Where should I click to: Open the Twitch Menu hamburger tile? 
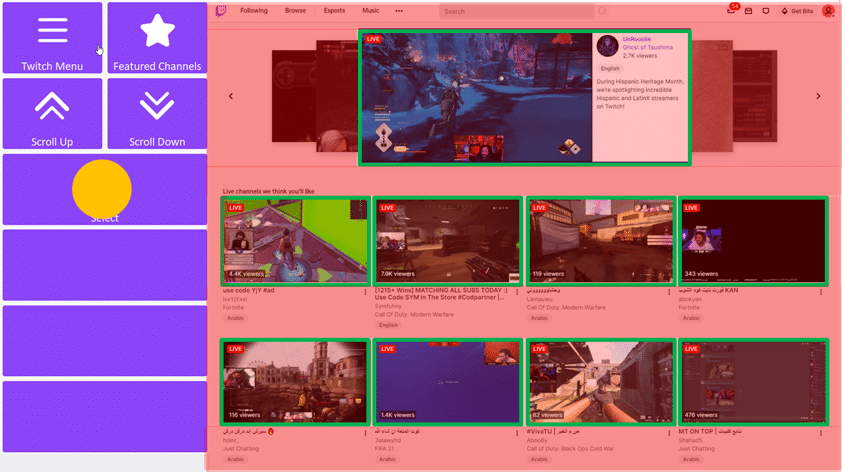pyautogui.click(x=52, y=38)
